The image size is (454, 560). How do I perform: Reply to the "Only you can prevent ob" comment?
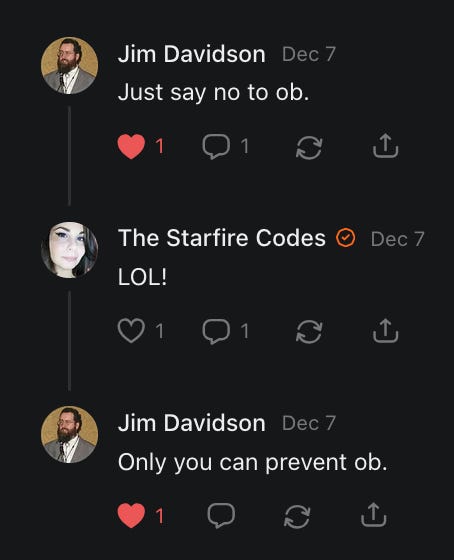pos(221,515)
